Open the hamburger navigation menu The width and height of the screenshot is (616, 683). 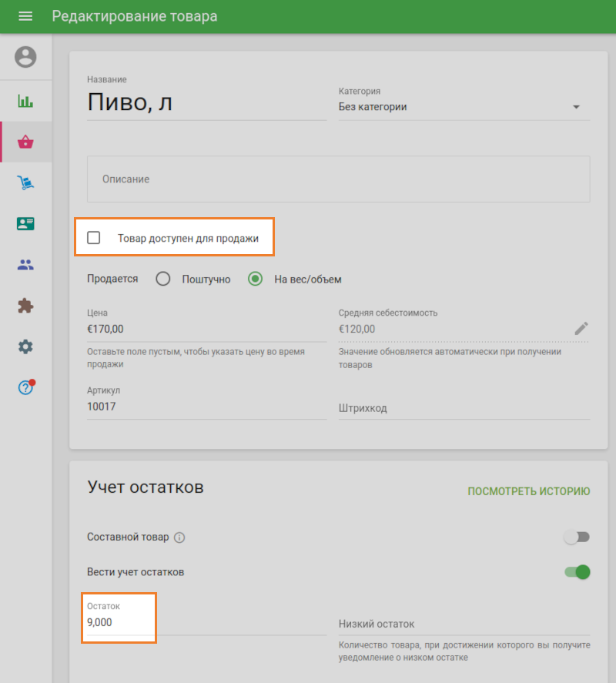(x=25, y=16)
